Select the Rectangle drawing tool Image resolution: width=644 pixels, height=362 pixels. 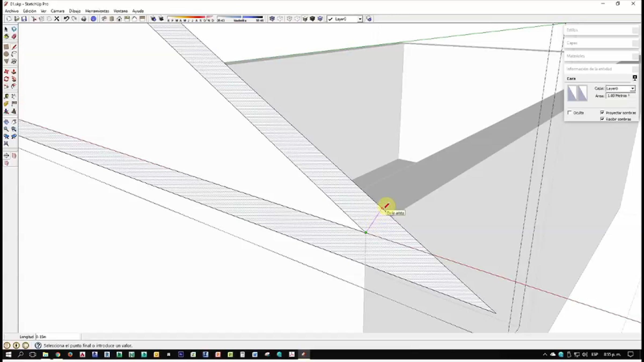(x=6, y=47)
